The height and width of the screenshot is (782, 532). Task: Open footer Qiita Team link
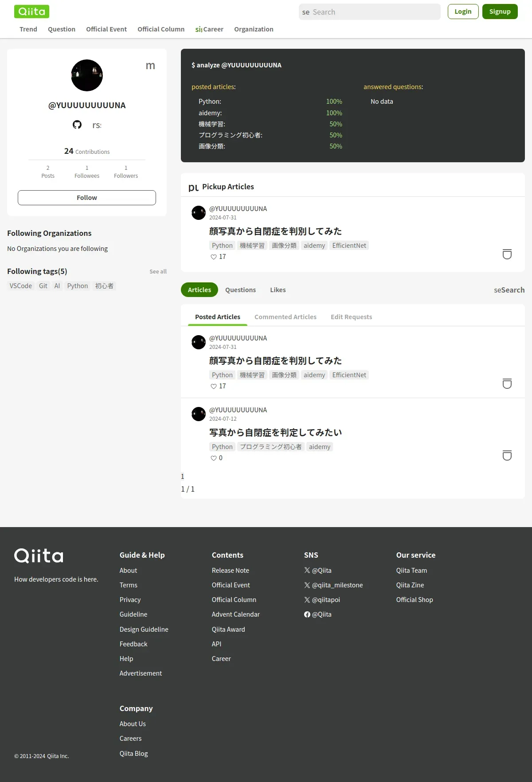tap(412, 571)
